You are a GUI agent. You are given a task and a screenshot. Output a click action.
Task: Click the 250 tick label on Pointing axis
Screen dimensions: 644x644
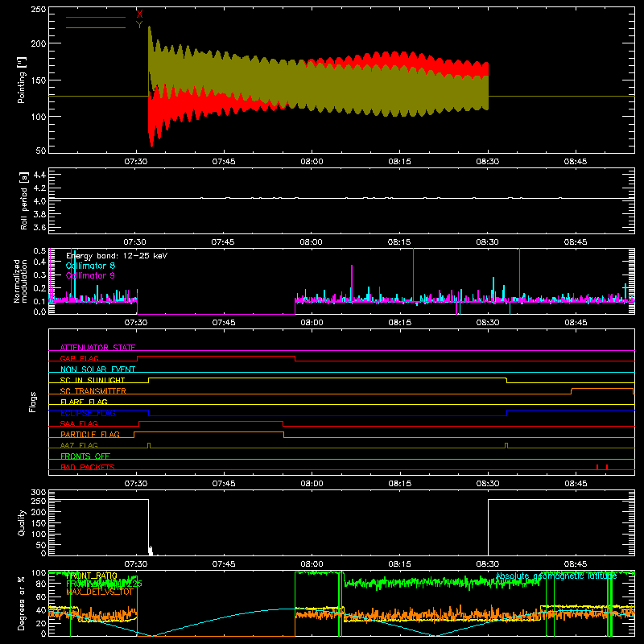point(38,10)
